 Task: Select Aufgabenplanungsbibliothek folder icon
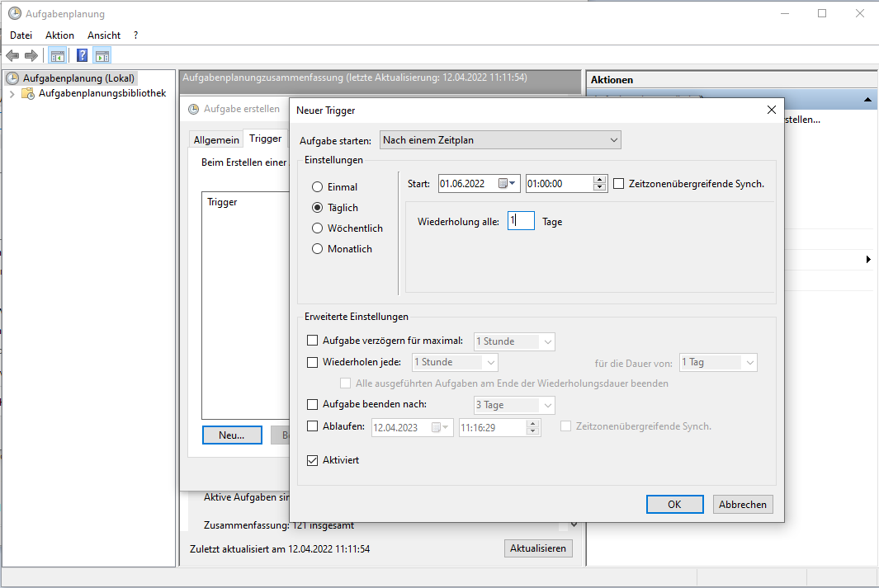(28, 94)
